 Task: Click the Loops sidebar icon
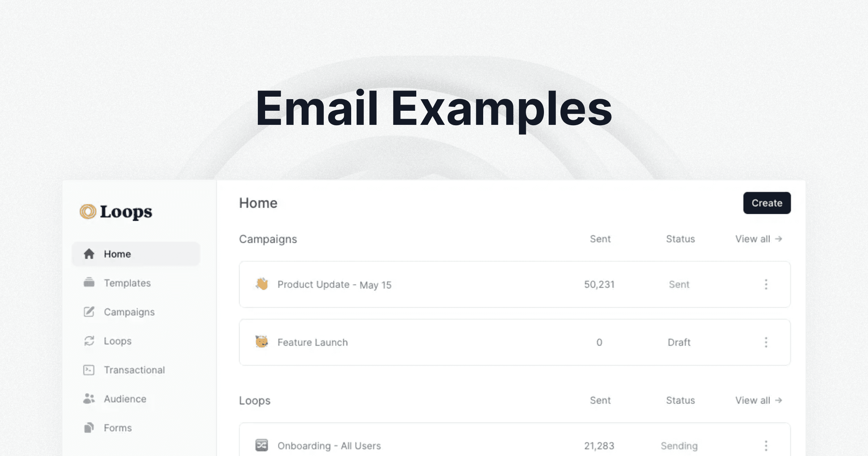90,340
